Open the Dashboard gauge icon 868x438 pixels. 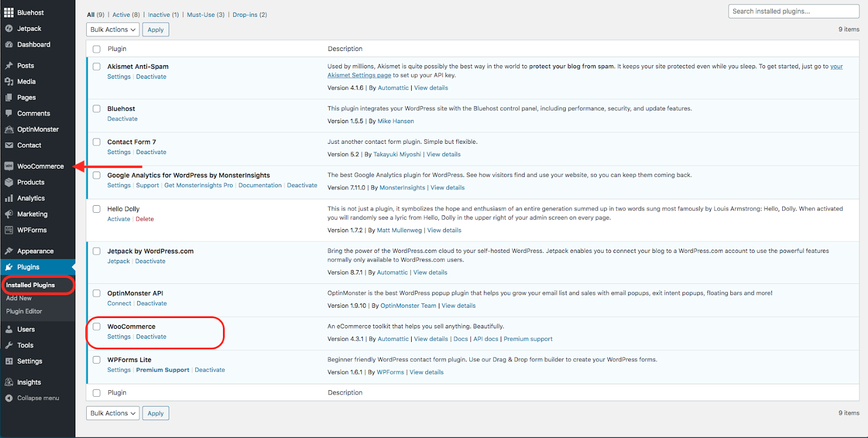click(x=9, y=45)
